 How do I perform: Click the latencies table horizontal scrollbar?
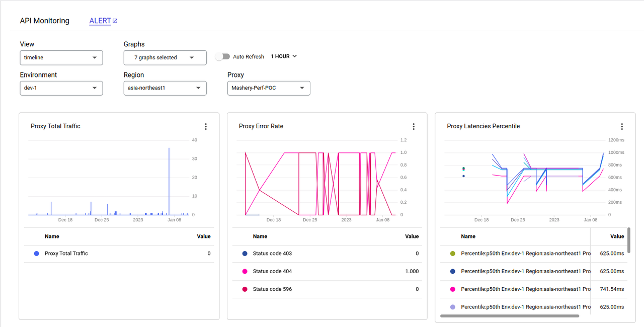coord(510,316)
